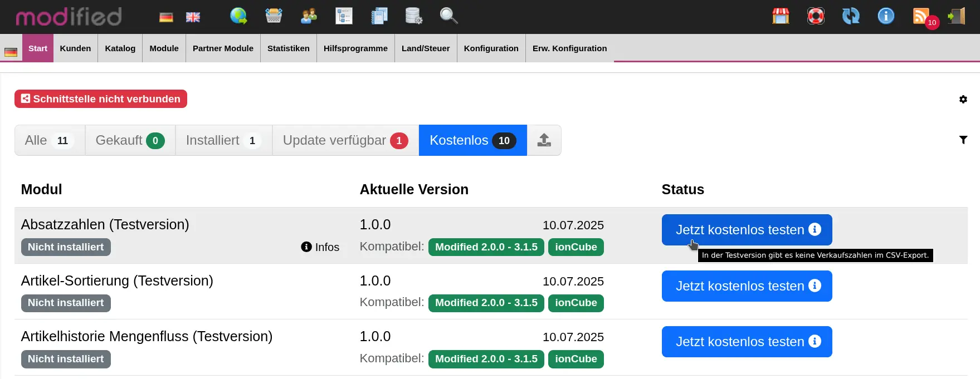Image resolution: width=980 pixels, height=379 pixels.
Task: Open the Konfiguration menu
Action: (491, 48)
